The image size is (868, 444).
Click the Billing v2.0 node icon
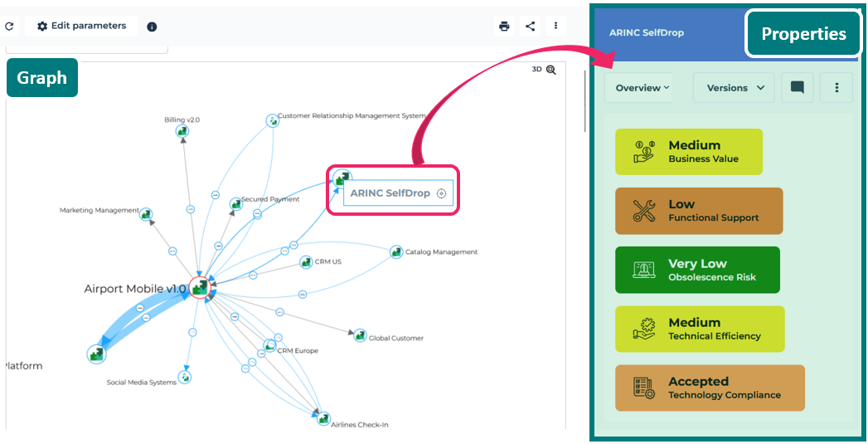[183, 131]
